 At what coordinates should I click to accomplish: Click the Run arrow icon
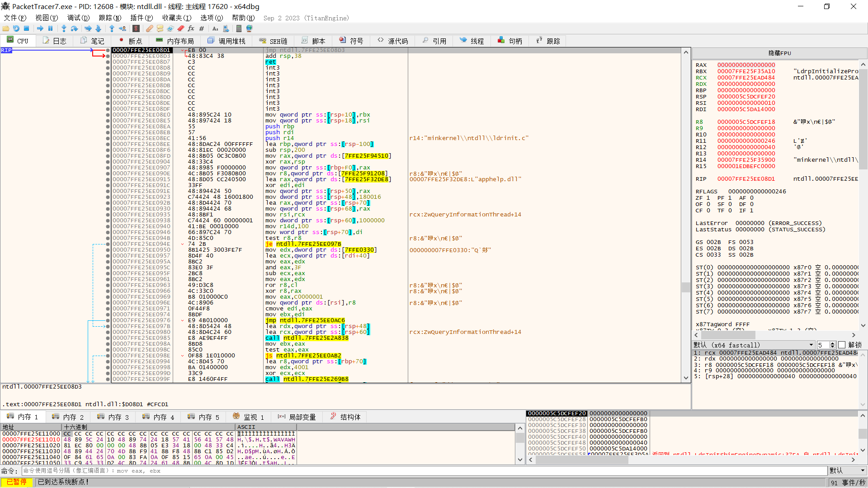tap(40, 28)
